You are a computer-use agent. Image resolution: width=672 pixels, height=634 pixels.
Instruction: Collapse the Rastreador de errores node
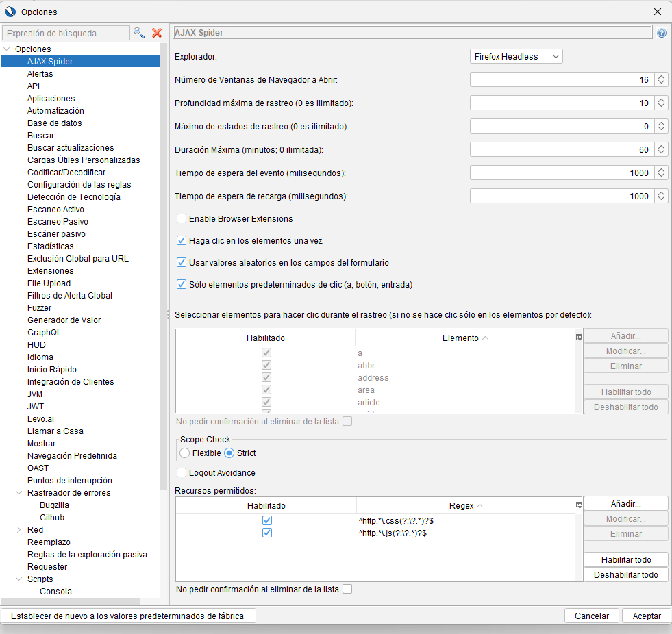pos(18,493)
